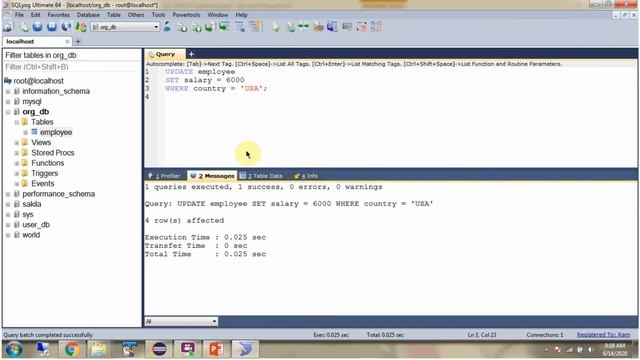
Task: Click the blue stacked-windows toolbar icon
Action: [x=332, y=27]
